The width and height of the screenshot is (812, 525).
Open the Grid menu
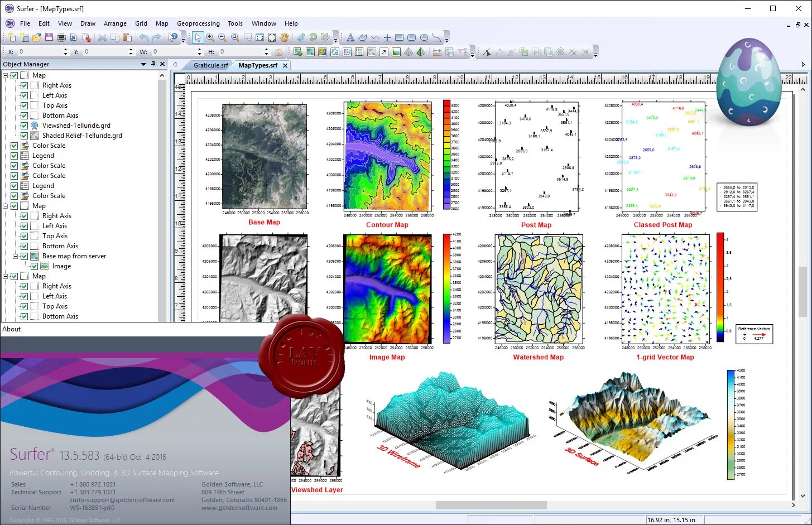[x=141, y=23]
